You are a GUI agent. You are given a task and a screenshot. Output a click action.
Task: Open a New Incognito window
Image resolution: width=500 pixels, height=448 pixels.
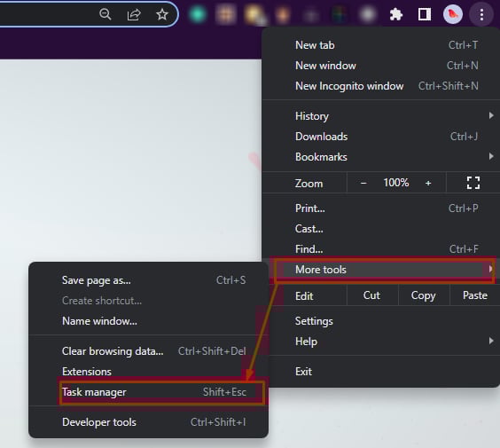tap(381, 86)
